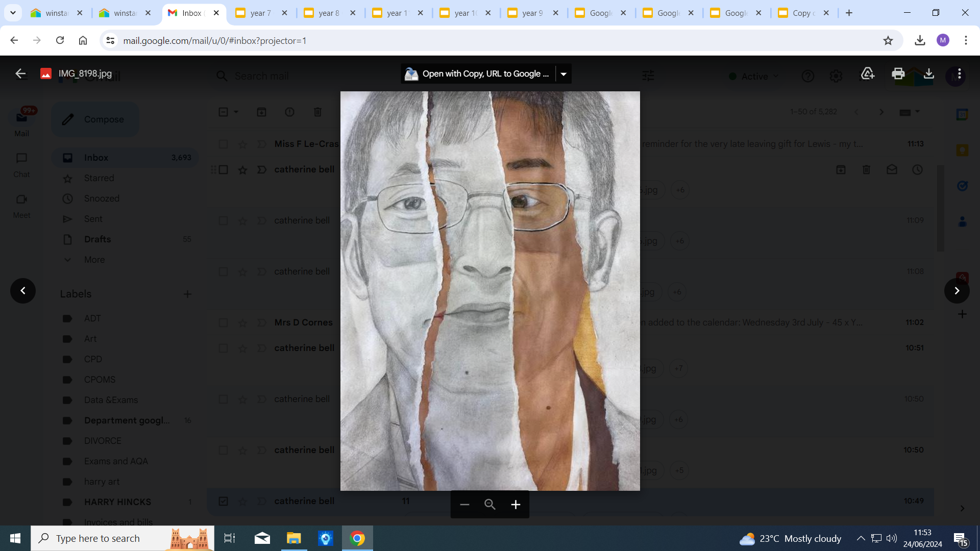Reload the Gmail page
Viewport: 980px width, 551px height.
tap(60, 40)
